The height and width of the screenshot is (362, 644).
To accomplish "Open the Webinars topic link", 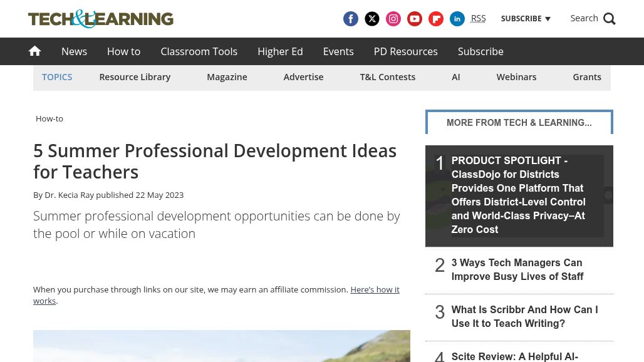I will click(516, 77).
